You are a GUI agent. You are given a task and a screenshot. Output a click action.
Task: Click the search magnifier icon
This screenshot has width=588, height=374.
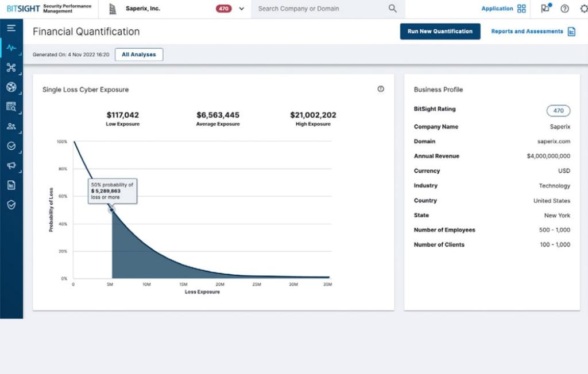coord(393,9)
